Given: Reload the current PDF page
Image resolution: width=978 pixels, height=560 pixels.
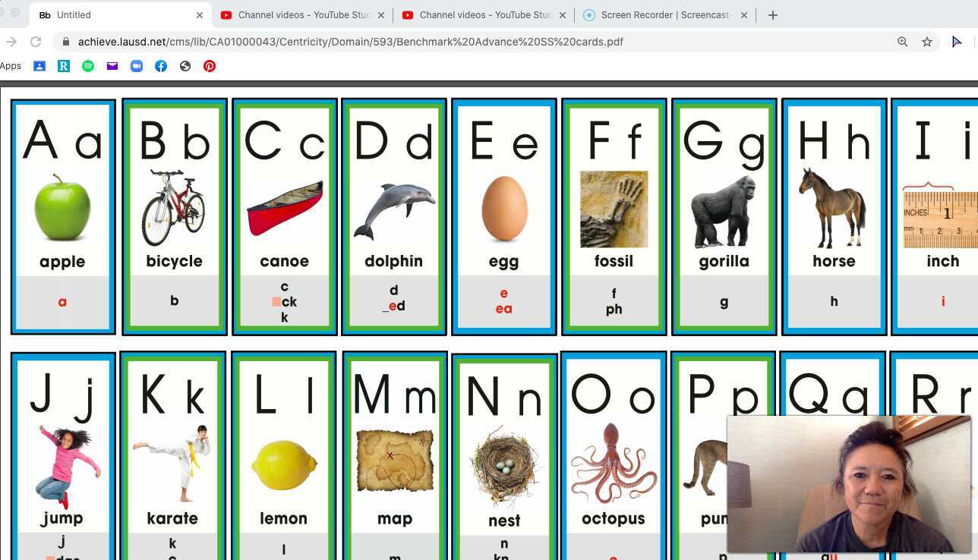Looking at the screenshot, I should click(x=36, y=42).
